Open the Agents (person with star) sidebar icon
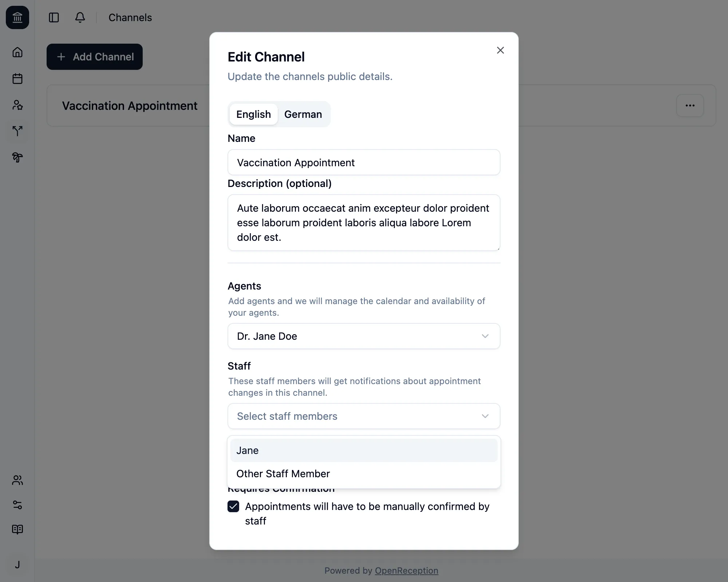Screen dimensions: 728x582 click(17, 105)
